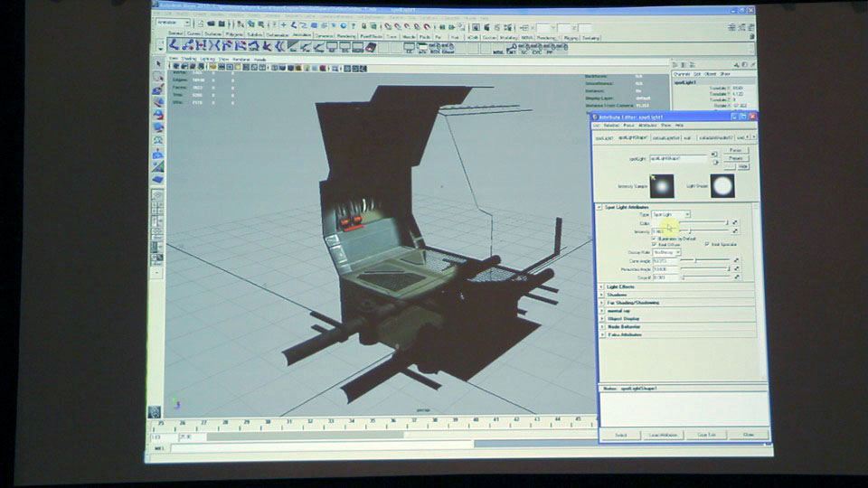
Task: Disable the Emit Specular checkbox
Action: [707, 244]
